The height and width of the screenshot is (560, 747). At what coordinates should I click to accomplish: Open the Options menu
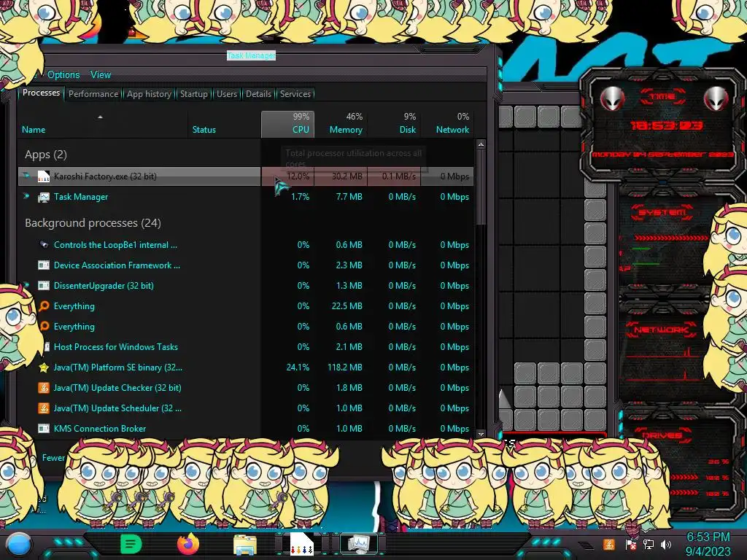coord(63,75)
